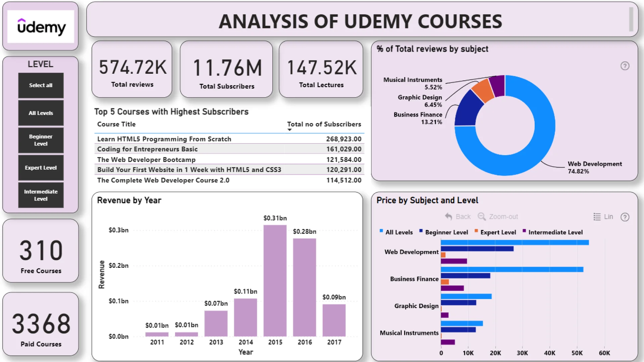Image resolution: width=644 pixels, height=362 pixels.
Task: Filter by Expert Level slicer button
Action: click(41, 168)
